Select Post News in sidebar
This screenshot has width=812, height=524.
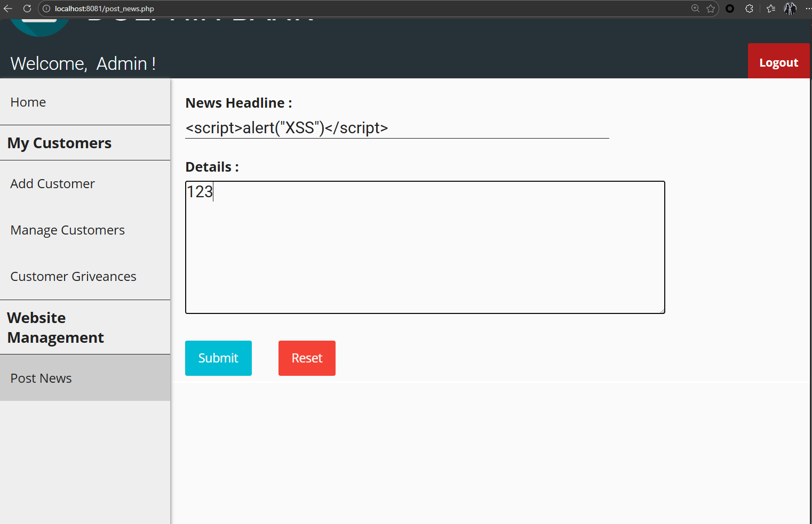pos(41,378)
